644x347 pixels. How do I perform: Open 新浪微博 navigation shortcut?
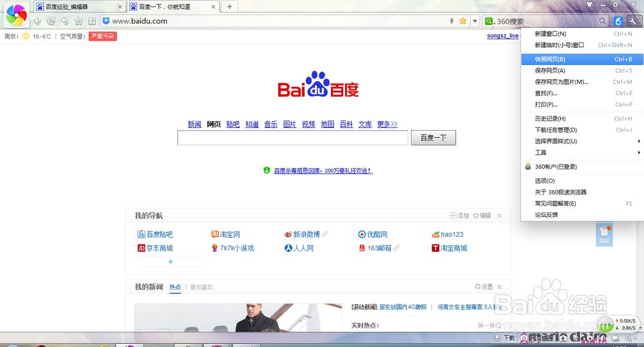(302, 234)
